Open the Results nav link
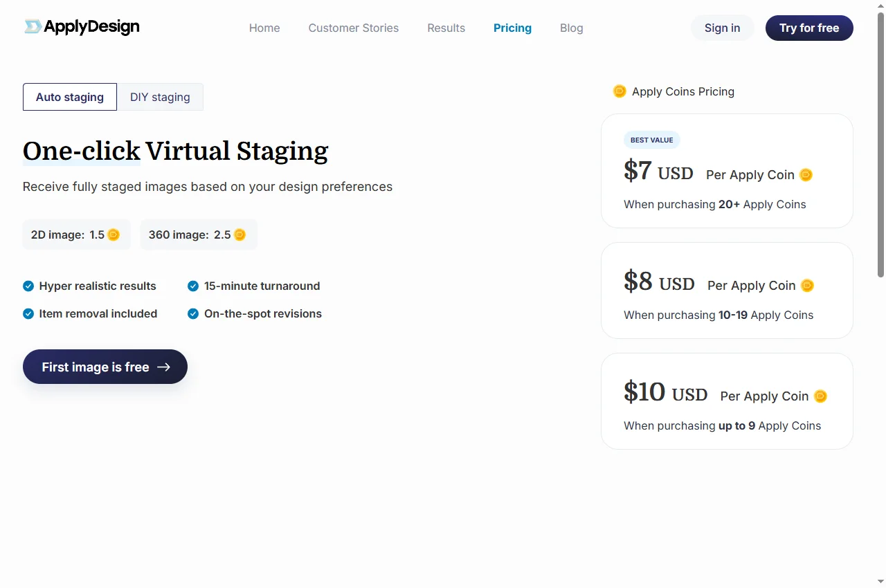 coord(446,28)
